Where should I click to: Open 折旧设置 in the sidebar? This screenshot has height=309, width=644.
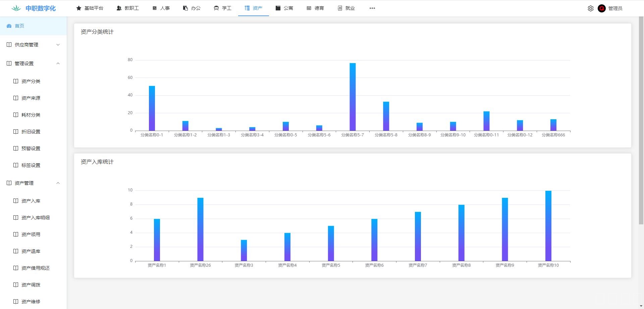31,132
